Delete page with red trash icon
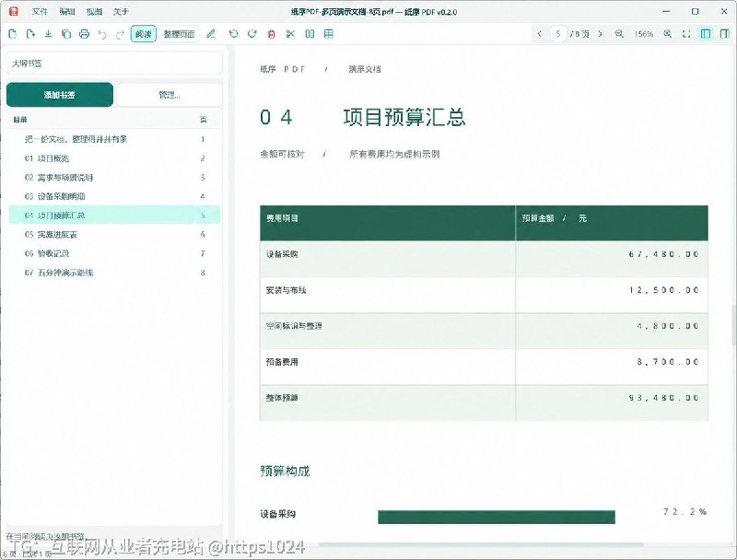The width and height of the screenshot is (737, 560). click(x=271, y=34)
